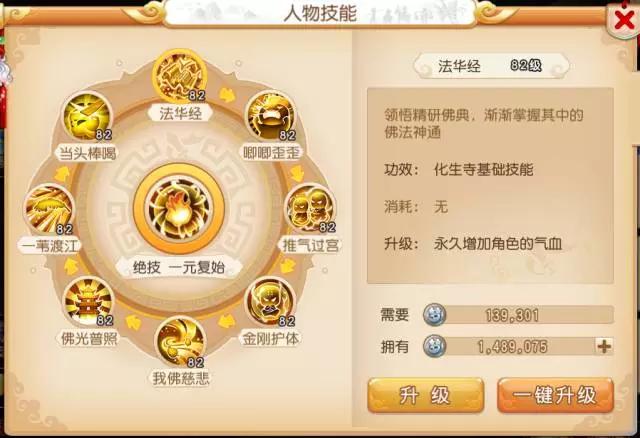This screenshot has height=438, width=640.
Task: Click the 升级 upgrade button
Action: coord(426,395)
